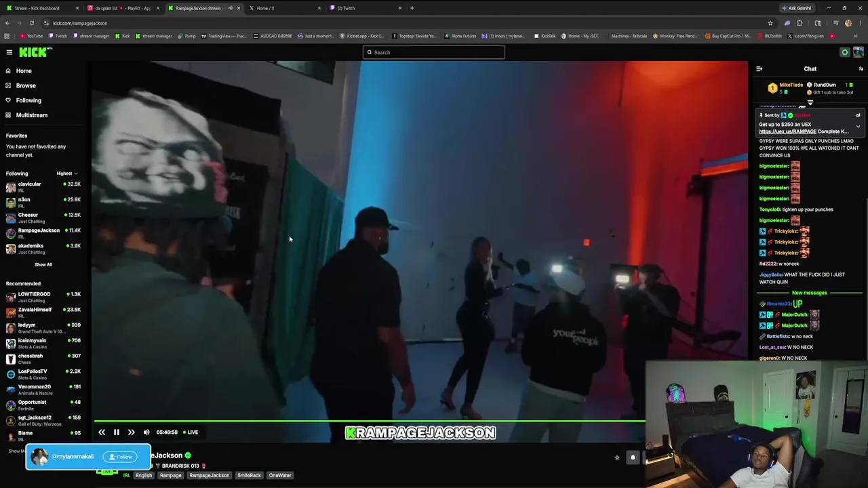Click LosPollosTV avatar thumbnail

[11, 374]
